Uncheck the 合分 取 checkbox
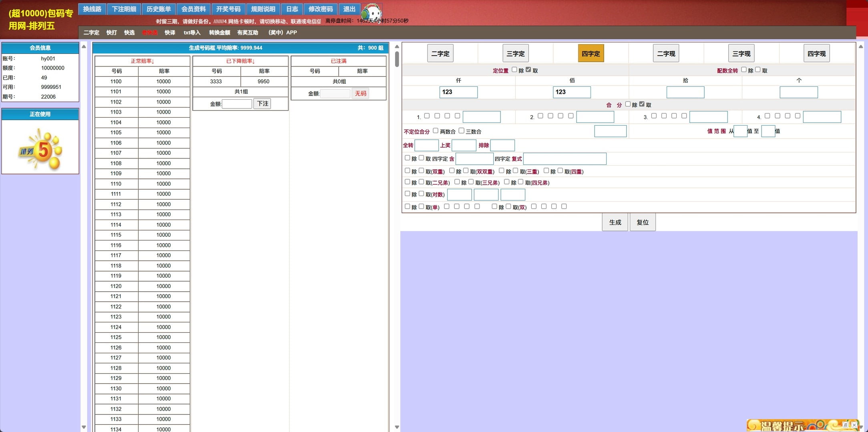The width and height of the screenshot is (868, 432). [642, 104]
